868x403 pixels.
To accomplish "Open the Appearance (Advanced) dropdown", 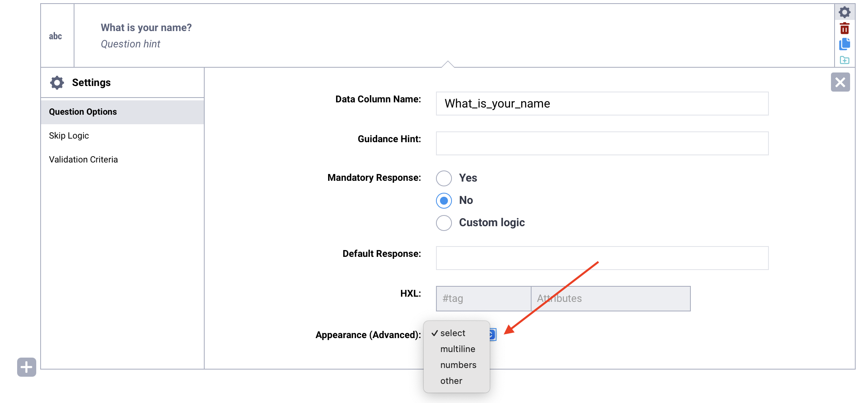I will (493, 335).
